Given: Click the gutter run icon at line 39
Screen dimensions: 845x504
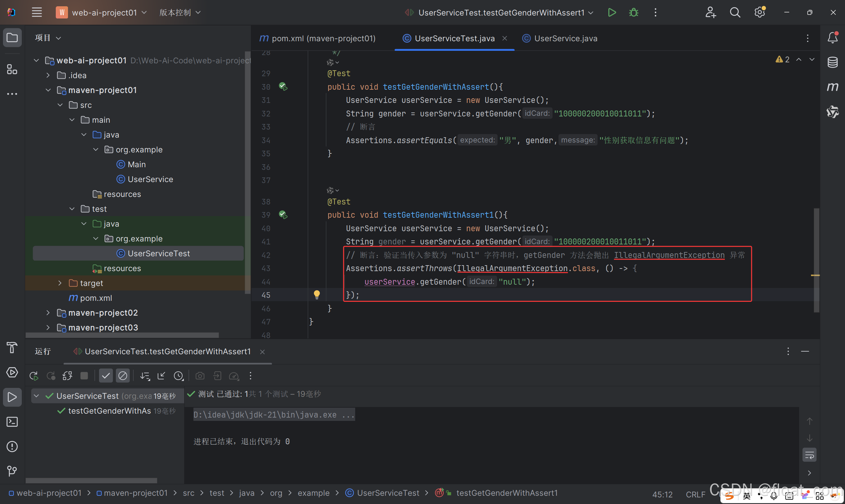Looking at the screenshot, I should click(283, 215).
